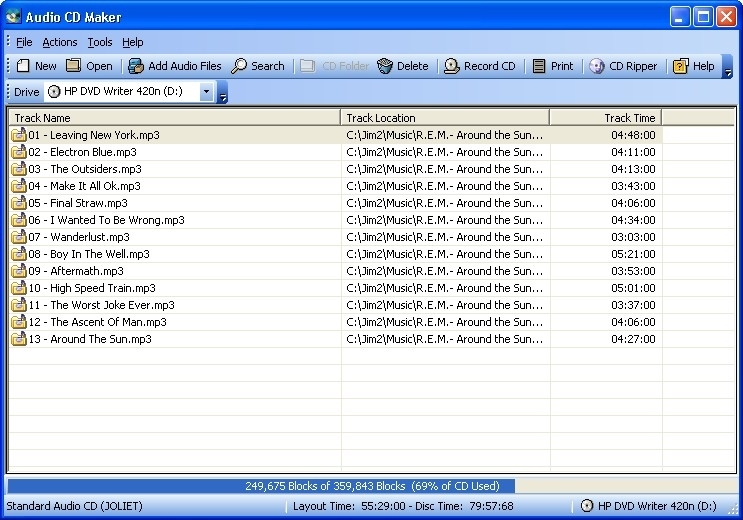Click the 05:21:00 track time cell
The image size is (743, 520).
point(633,254)
